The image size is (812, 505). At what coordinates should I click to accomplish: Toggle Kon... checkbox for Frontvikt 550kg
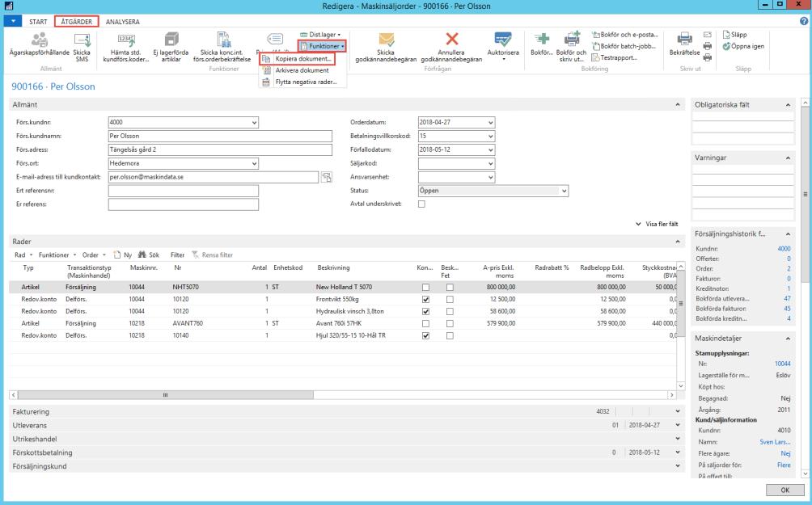coord(425,299)
